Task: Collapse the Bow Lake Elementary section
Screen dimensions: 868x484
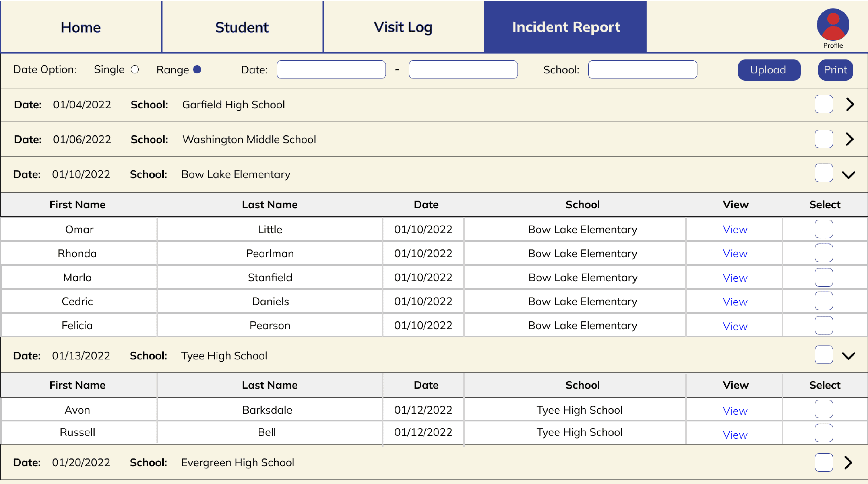Action: (x=848, y=175)
